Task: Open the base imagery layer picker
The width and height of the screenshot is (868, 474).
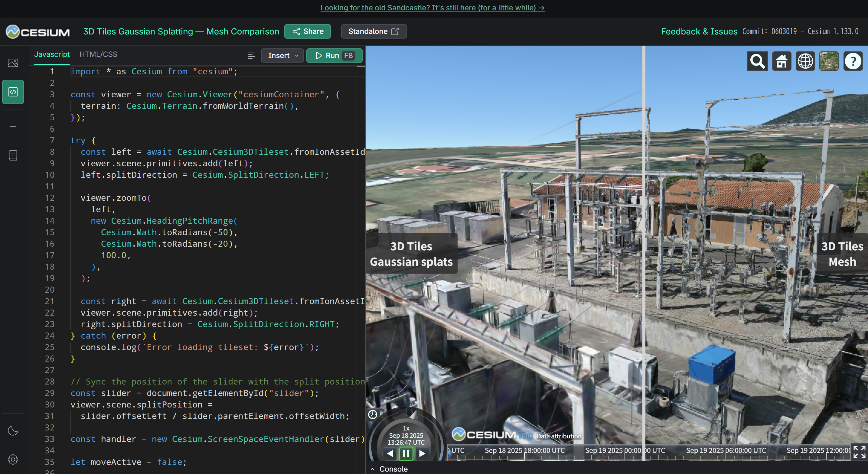Action: coord(829,61)
